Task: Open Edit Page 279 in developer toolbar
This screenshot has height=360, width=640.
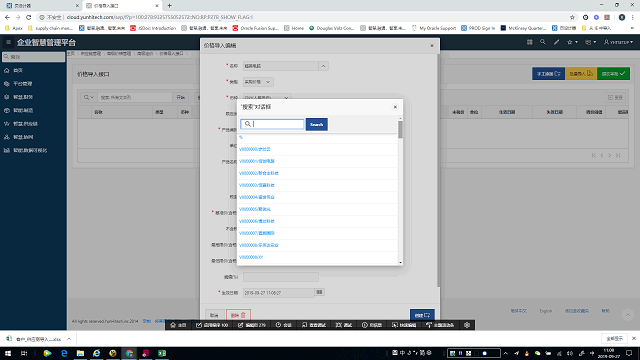Action: (251, 325)
